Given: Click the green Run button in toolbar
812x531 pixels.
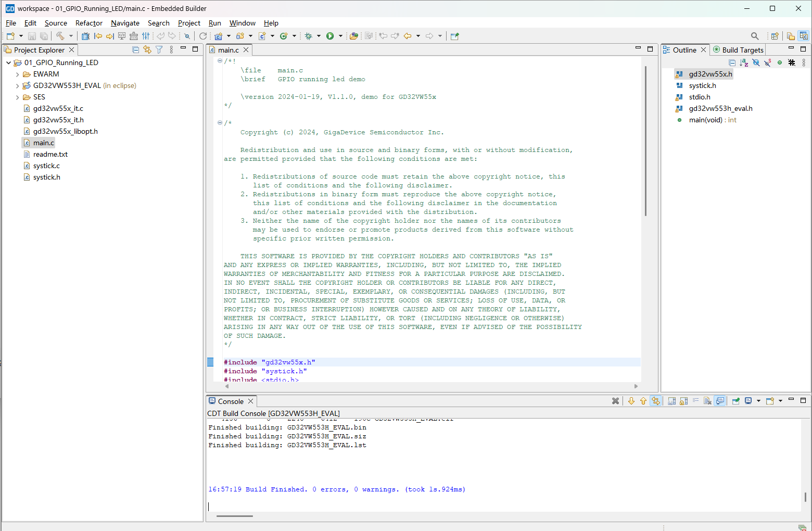Looking at the screenshot, I should pyautogui.click(x=330, y=36).
